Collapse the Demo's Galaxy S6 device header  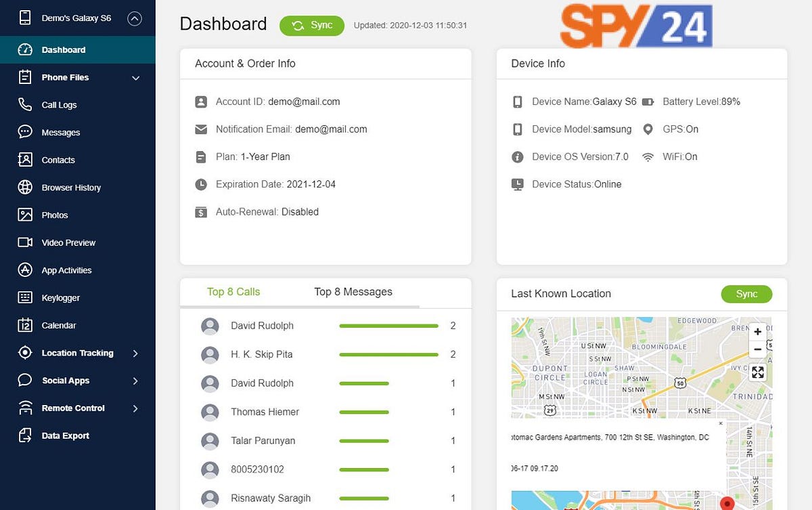click(135, 18)
